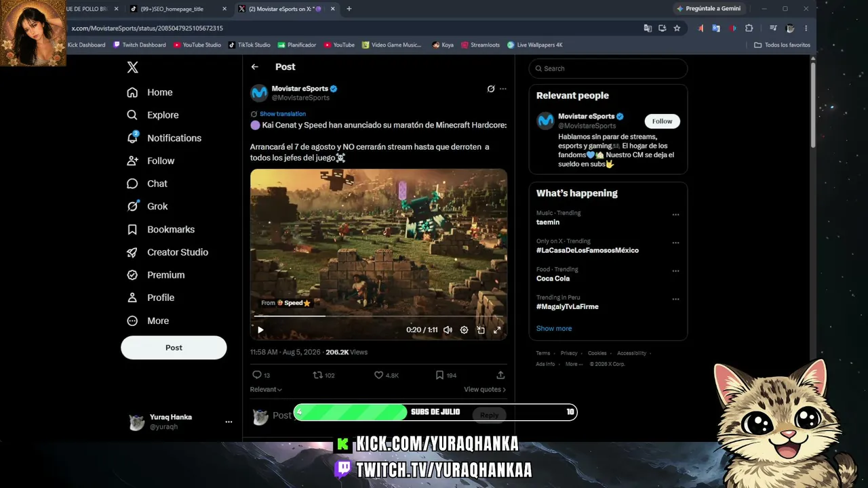
Task: Mute the video with the speaker icon
Action: tap(448, 330)
